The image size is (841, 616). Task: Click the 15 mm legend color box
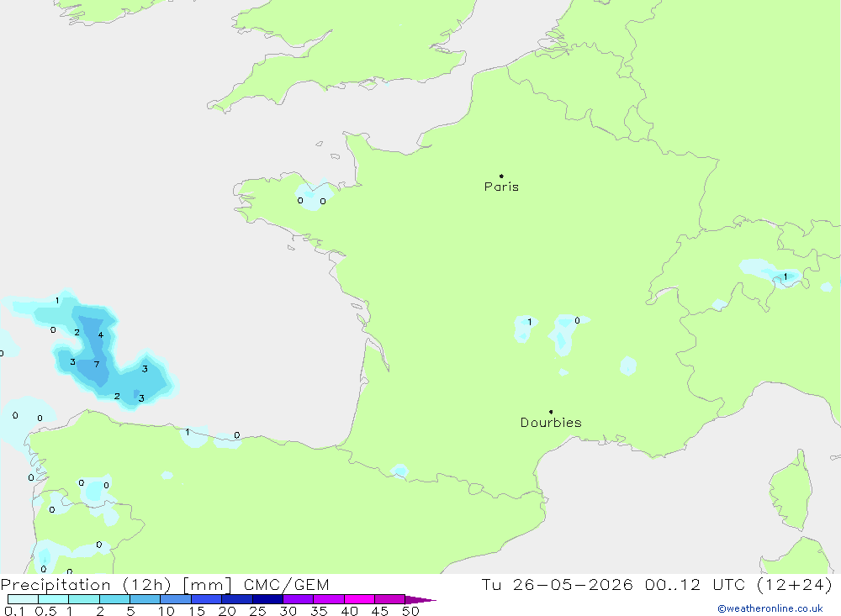click(x=206, y=599)
